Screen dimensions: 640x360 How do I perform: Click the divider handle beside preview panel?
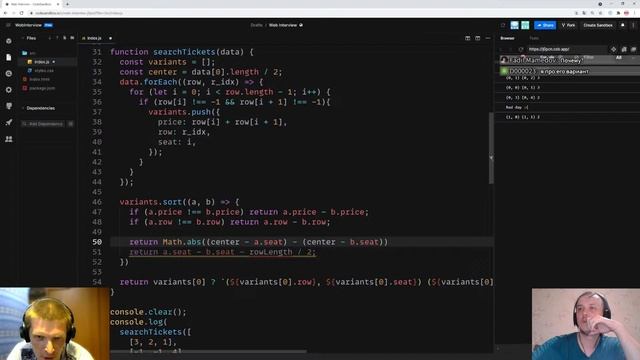491,158
